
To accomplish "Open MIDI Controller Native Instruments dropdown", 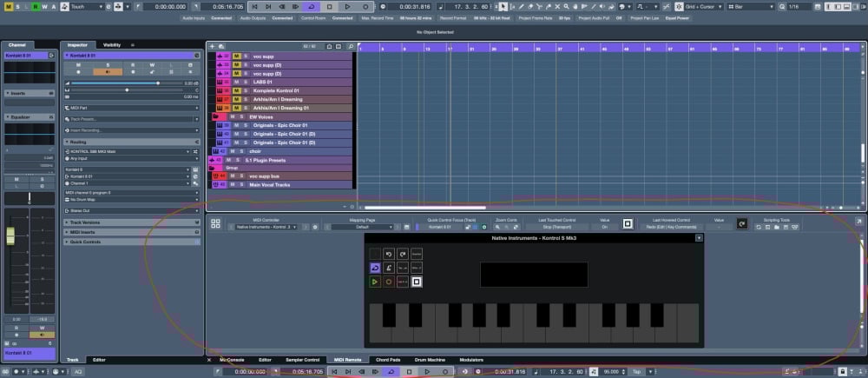I will click(x=266, y=227).
